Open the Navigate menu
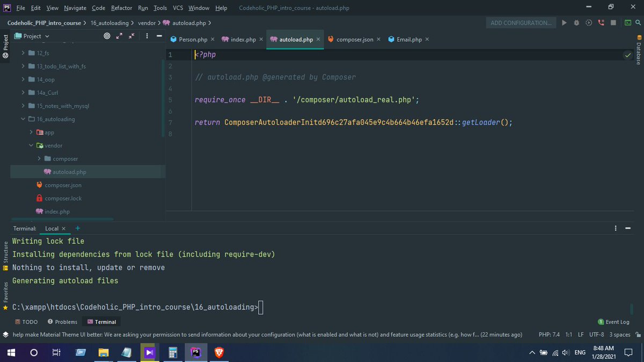The height and width of the screenshot is (362, 644). coord(75,8)
